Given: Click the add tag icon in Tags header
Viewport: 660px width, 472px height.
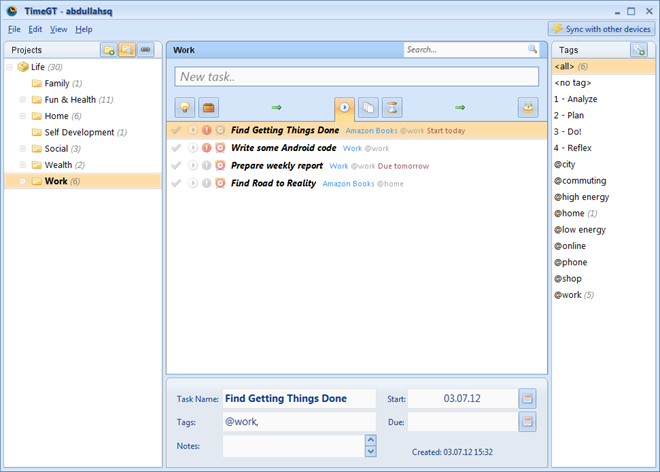Looking at the screenshot, I should click(x=639, y=50).
